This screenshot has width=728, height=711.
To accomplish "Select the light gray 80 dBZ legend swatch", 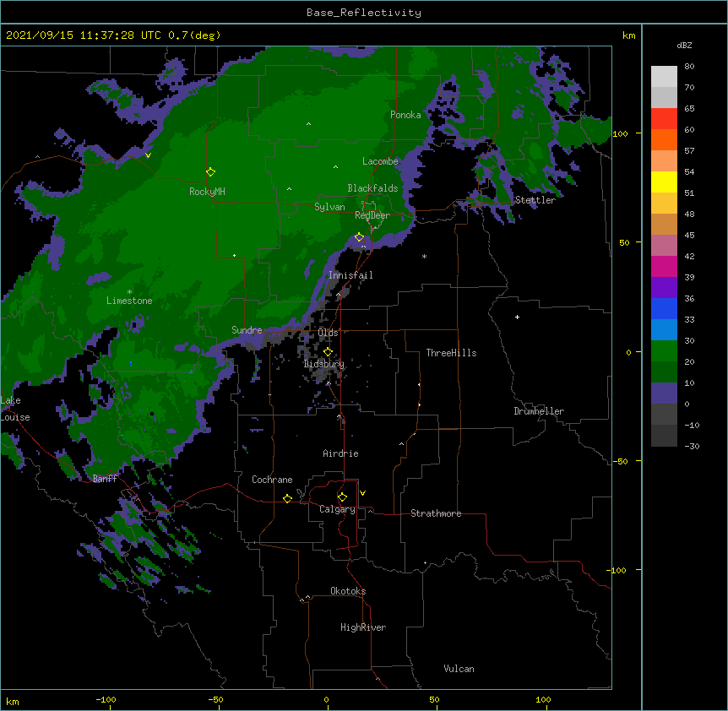I will click(664, 77).
